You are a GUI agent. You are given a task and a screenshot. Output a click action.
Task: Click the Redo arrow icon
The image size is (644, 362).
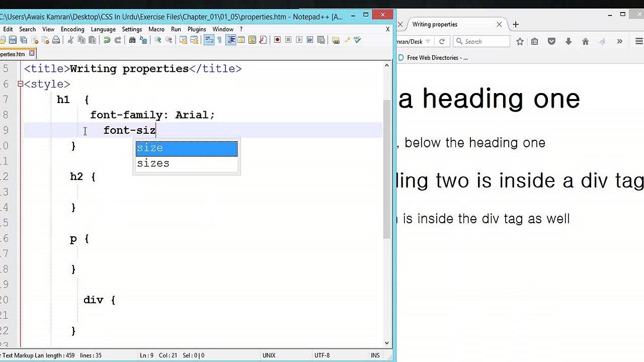click(117, 40)
